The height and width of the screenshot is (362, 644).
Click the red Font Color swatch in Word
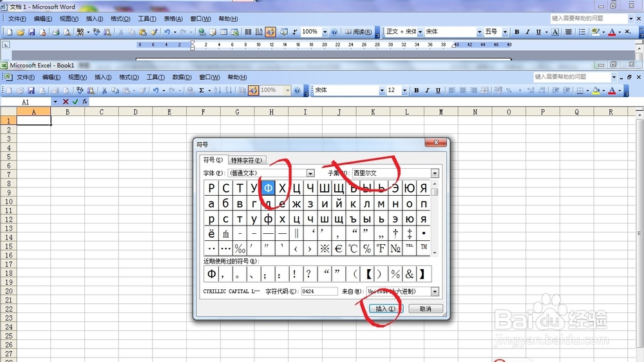click(x=612, y=32)
